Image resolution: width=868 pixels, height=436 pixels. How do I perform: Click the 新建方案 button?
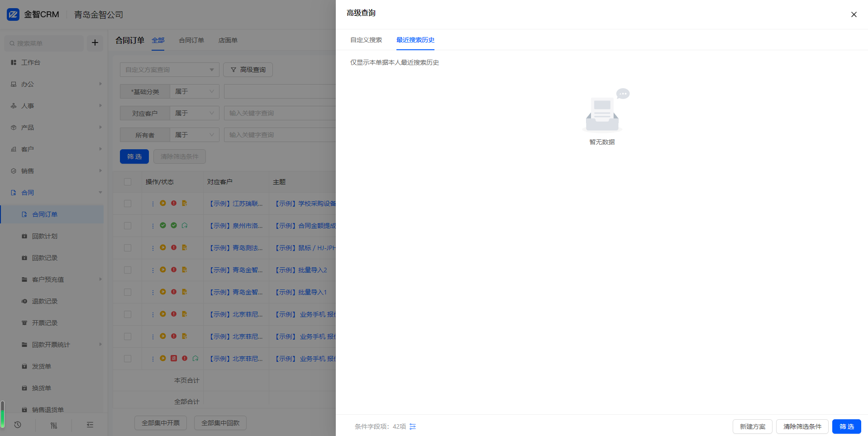click(x=753, y=427)
